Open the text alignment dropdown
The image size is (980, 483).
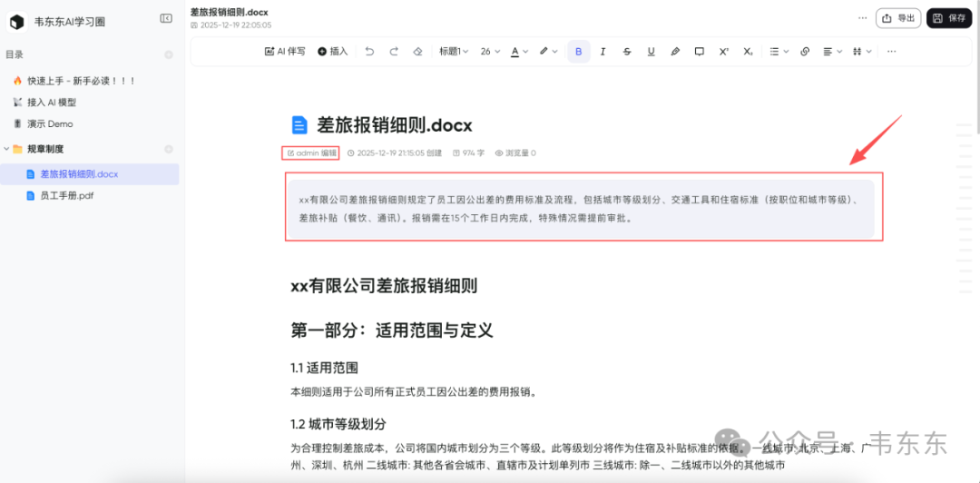[832, 52]
